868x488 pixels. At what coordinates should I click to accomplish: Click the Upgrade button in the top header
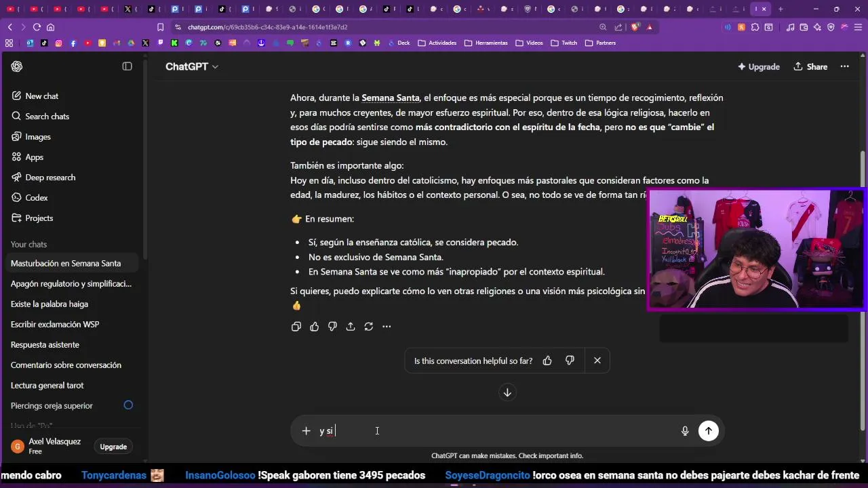(758, 66)
